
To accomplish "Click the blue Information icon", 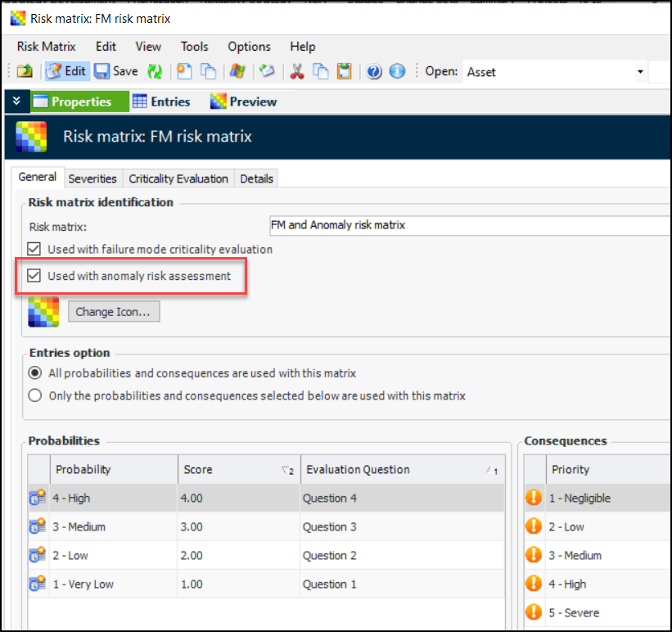I will [397, 71].
